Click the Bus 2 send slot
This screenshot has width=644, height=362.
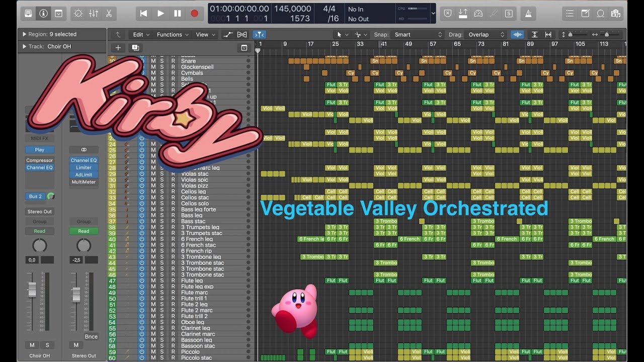pyautogui.click(x=36, y=196)
